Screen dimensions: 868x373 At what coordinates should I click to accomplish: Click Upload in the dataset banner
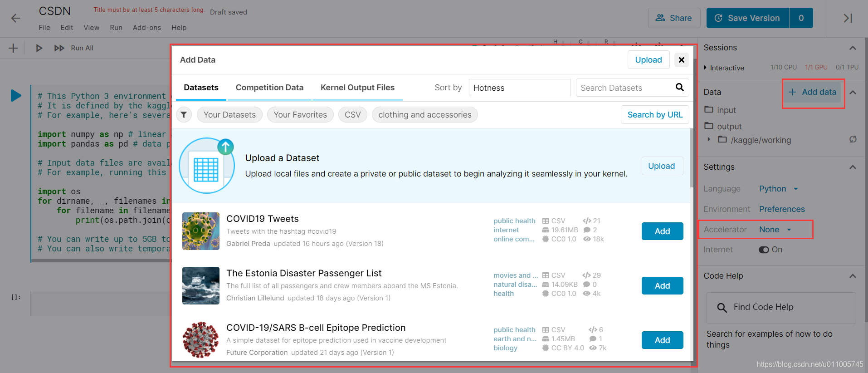[x=662, y=166]
